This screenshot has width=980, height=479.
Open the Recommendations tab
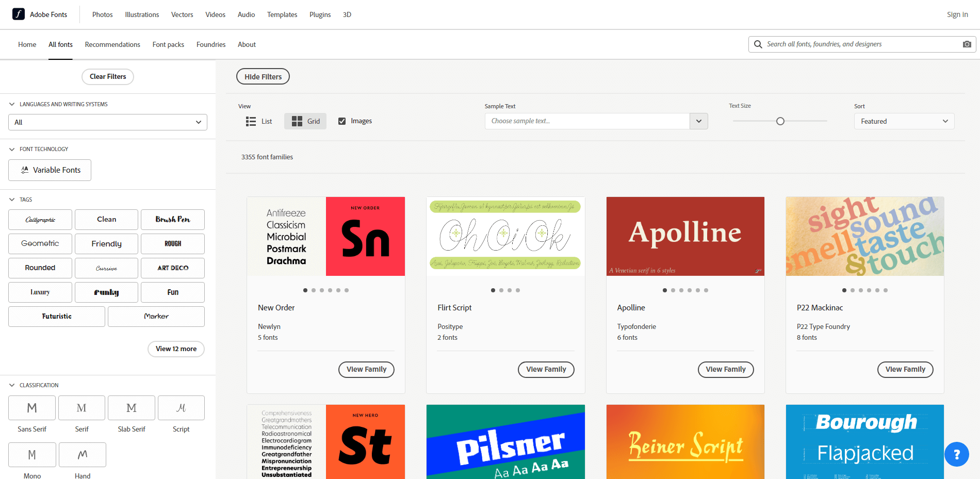(112, 44)
